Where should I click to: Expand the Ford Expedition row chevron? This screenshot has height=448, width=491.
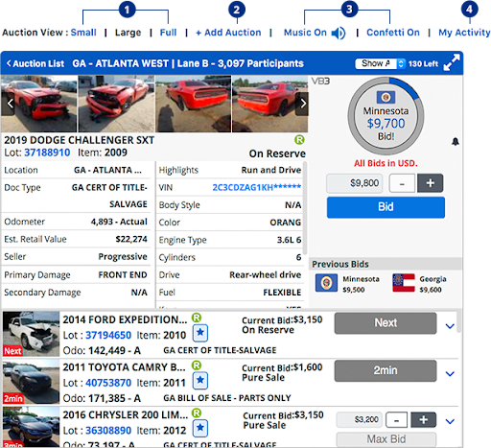click(450, 326)
